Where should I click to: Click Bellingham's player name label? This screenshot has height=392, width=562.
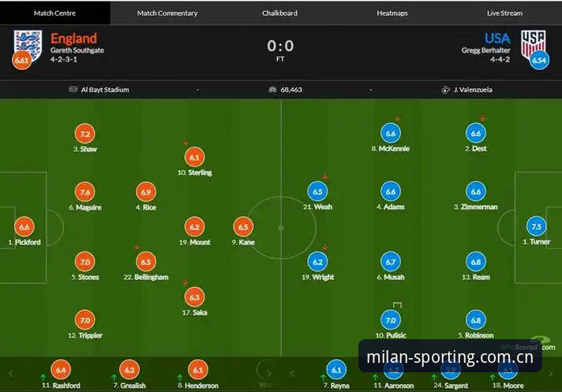(x=146, y=277)
